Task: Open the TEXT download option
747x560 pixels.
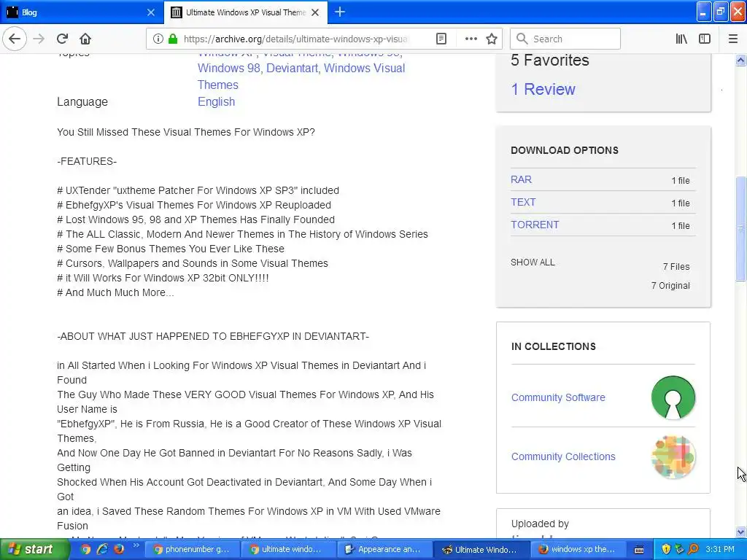Action: [x=523, y=202]
